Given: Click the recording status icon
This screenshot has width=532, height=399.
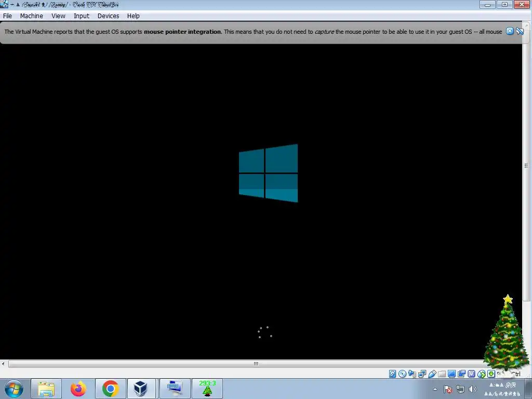Looking at the screenshot, I should pyautogui.click(x=461, y=374).
